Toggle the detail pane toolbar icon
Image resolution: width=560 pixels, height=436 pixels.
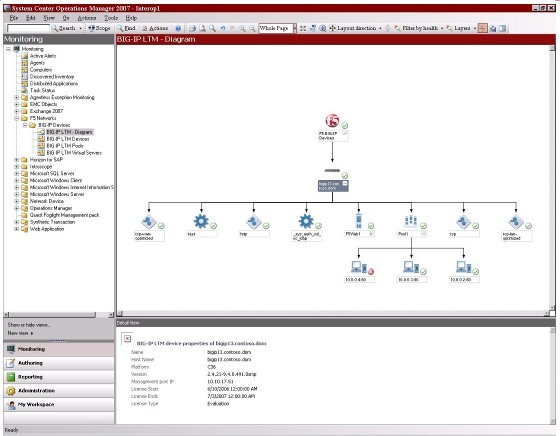point(503,28)
